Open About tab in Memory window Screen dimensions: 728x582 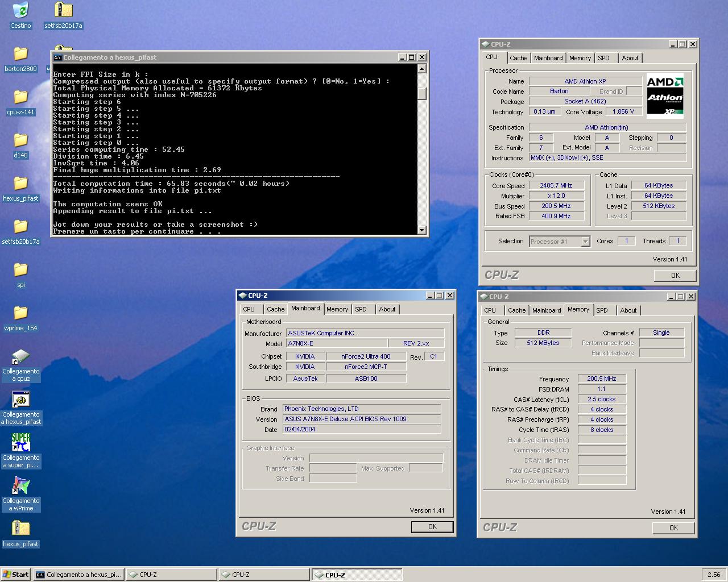pos(628,310)
